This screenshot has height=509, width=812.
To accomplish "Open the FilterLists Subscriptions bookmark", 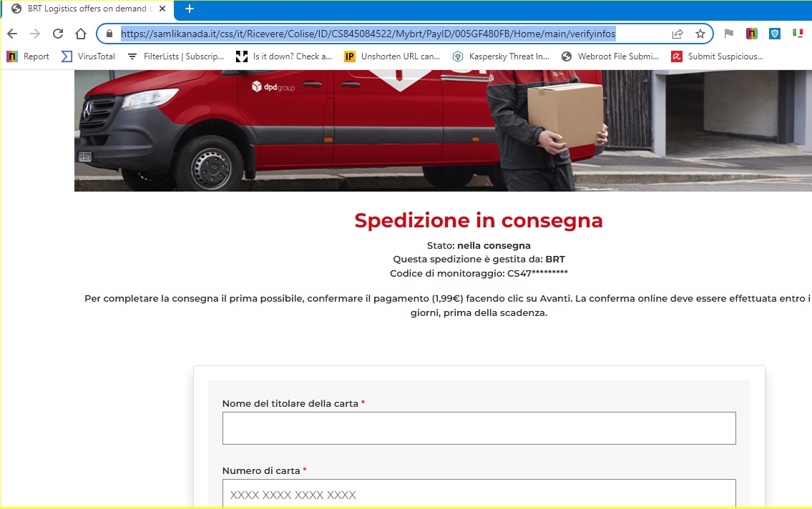I will (175, 56).
